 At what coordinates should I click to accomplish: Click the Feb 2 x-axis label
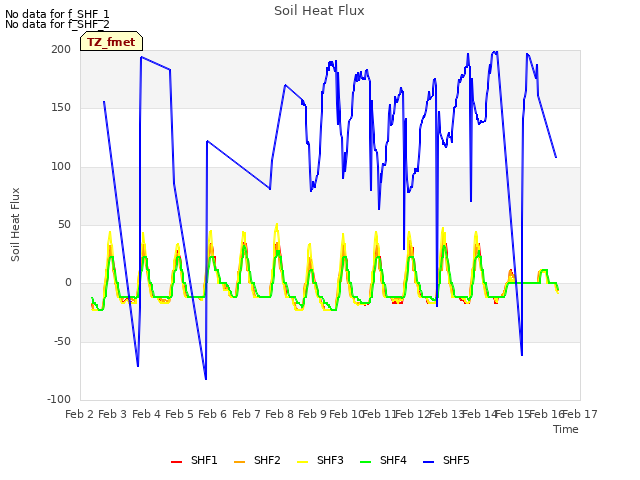80,414
